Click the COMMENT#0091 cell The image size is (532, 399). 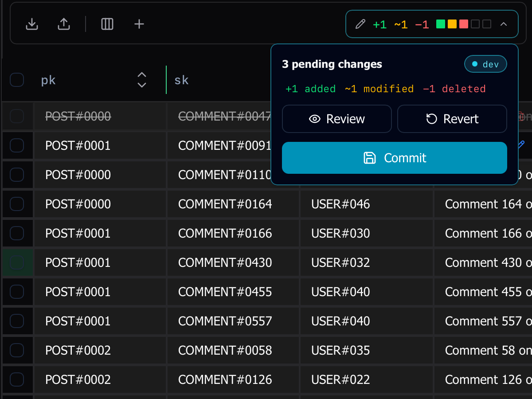219,145
